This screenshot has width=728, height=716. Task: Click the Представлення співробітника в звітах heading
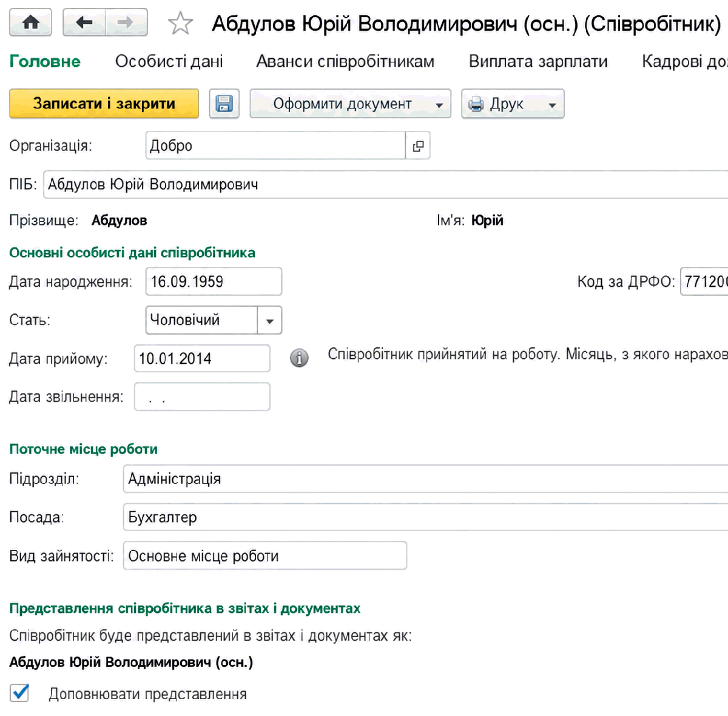tap(185, 608)
